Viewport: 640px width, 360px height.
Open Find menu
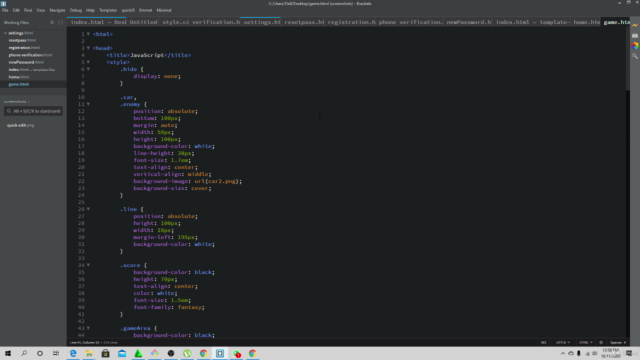coord(28,10)
